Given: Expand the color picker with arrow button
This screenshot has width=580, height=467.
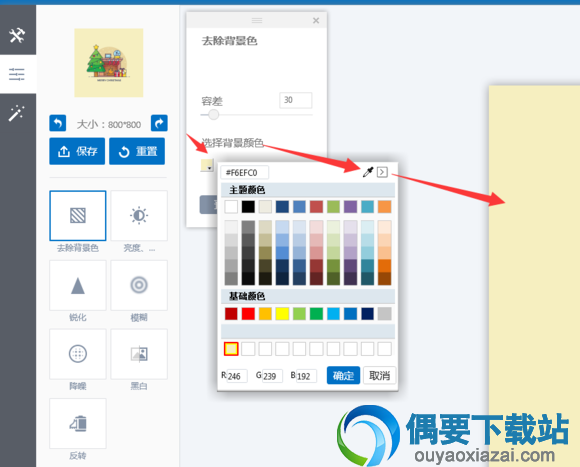Looking at the screenshot, I should [382, 172].
